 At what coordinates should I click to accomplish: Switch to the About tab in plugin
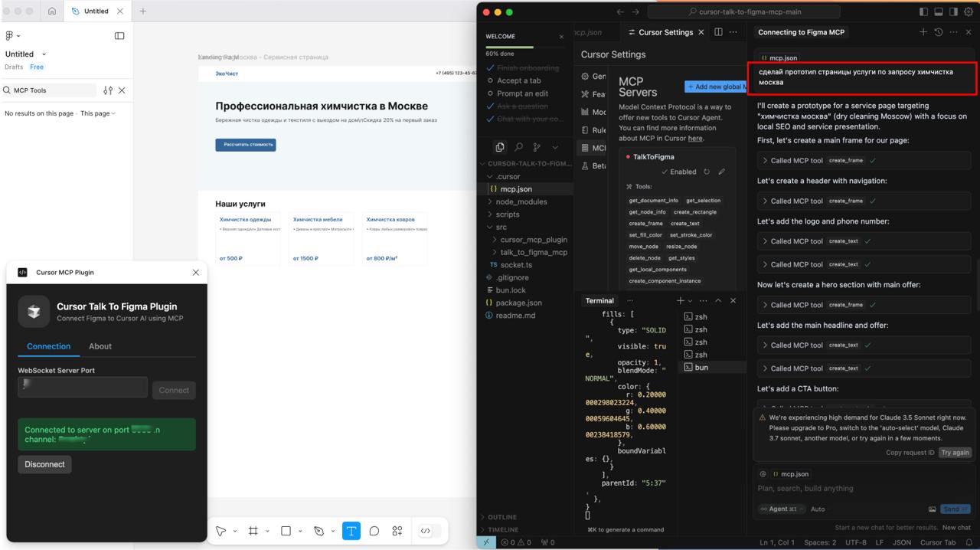(x=100, y=346)
